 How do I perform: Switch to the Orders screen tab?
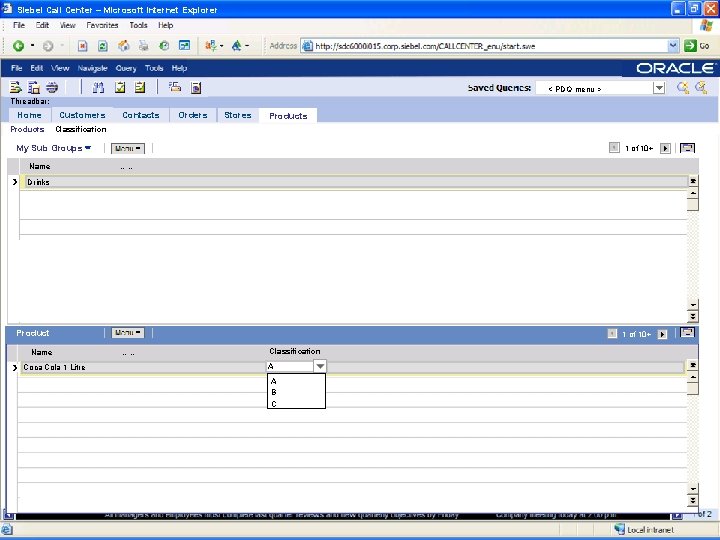pyautogui.click(x=192, y=115)
